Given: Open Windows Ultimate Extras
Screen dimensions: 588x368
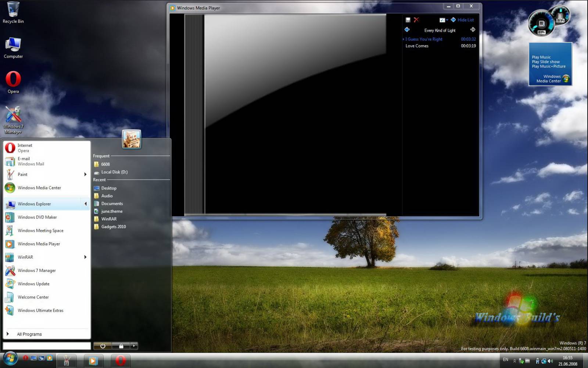Looking at the screenshot, I should (x=47, y=310).
